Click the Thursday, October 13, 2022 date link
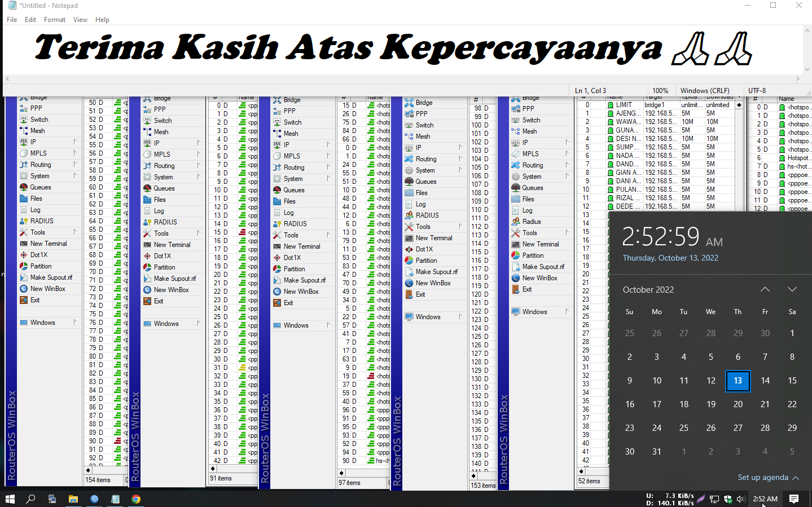Screen dimensions: 812x507 coord(670,258)
